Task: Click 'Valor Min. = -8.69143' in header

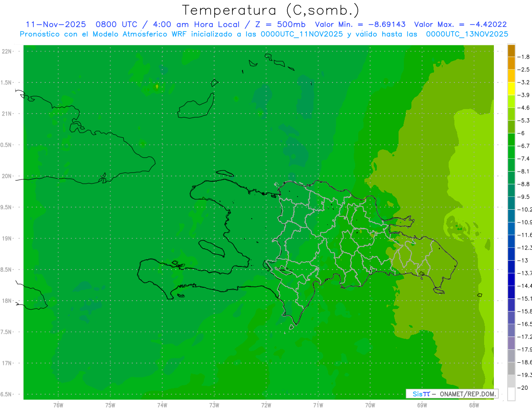Action: [x=360, y=24]
